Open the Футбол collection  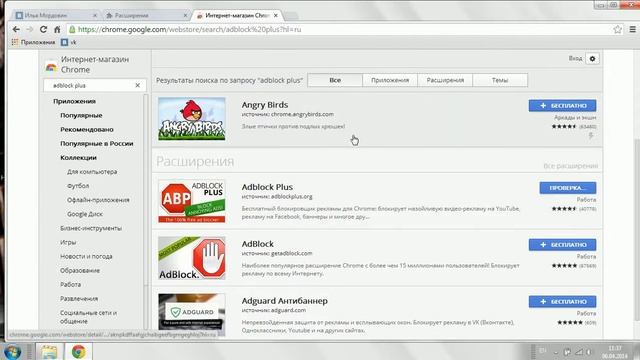point(78,186)
